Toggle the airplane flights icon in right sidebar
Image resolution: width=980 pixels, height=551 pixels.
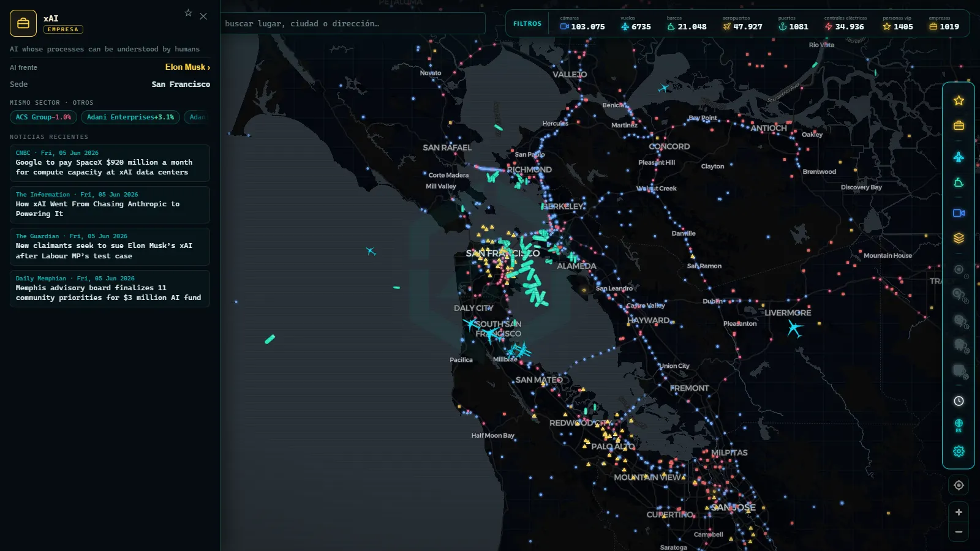(959, 157)
